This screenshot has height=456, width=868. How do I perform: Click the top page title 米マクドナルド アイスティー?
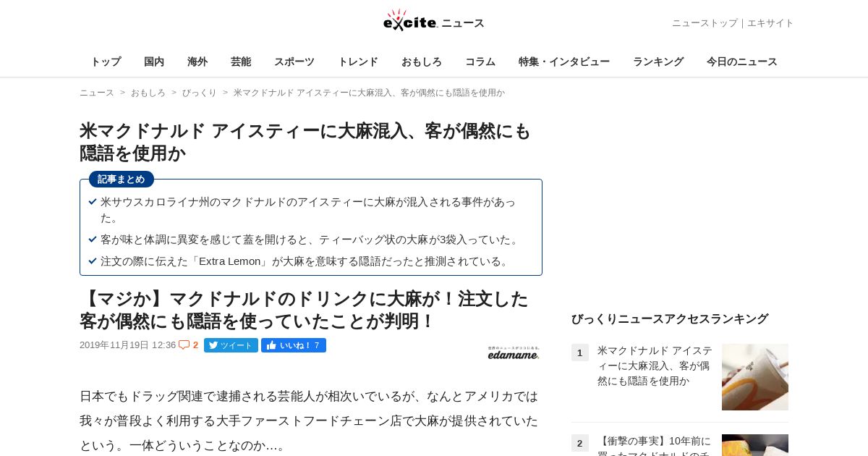pyautogui.click(x=305, y=142)
